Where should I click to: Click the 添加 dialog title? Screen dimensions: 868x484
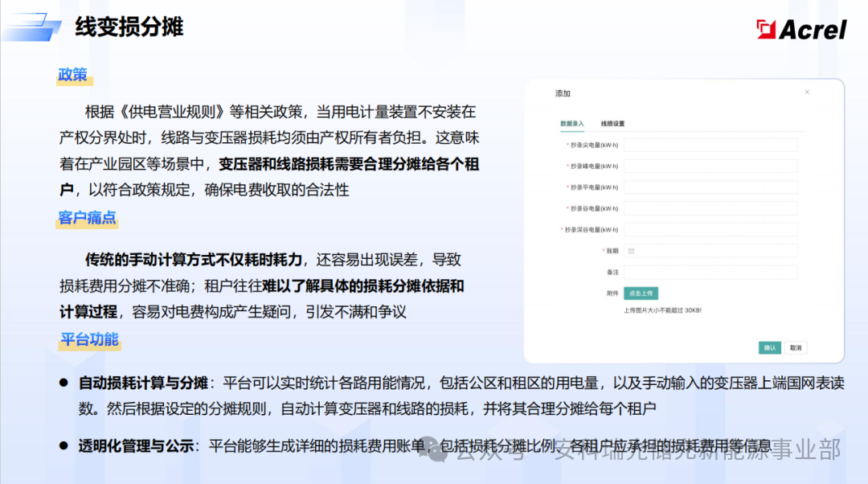[x=563, y=93]
